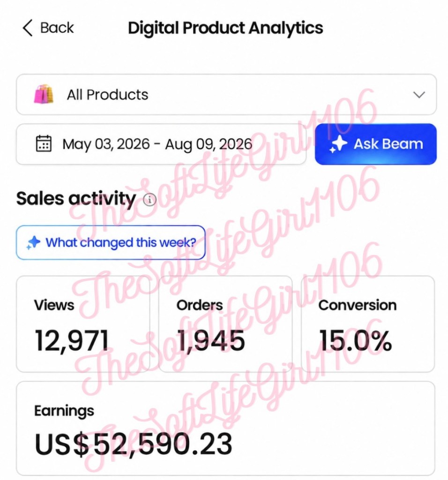Click the sparkle icon on Ask Beam
Image resolution: width=448 pixels, height=480 pixels.
pyautogui.click(x=338, y=144)
